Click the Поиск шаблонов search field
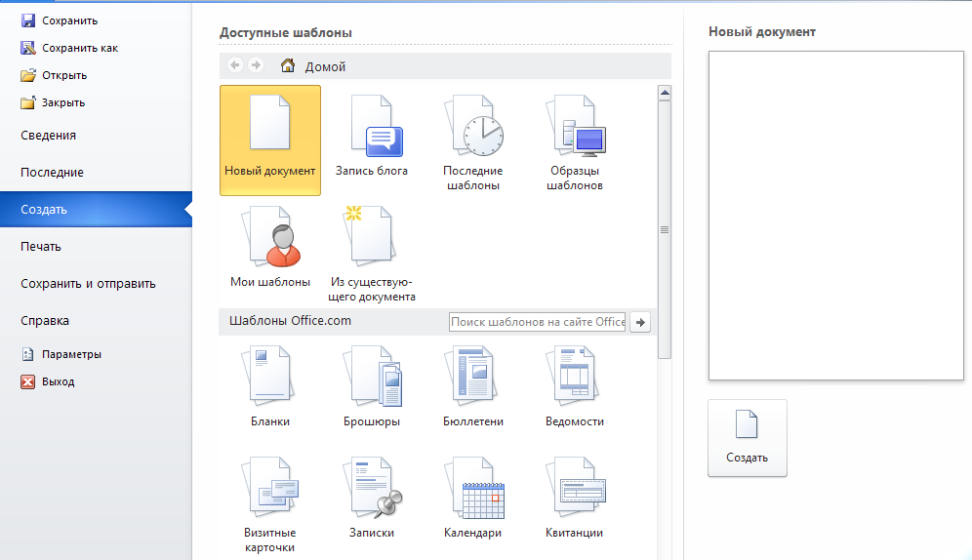972x560 pixels. (x=537, y=322)
